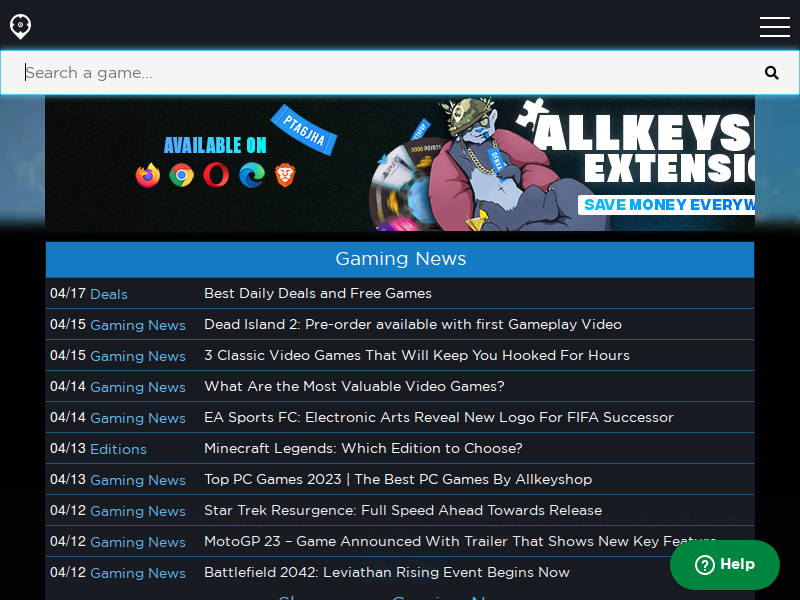Open Best Daily Deals and Free Games

(x=318, y=293)
